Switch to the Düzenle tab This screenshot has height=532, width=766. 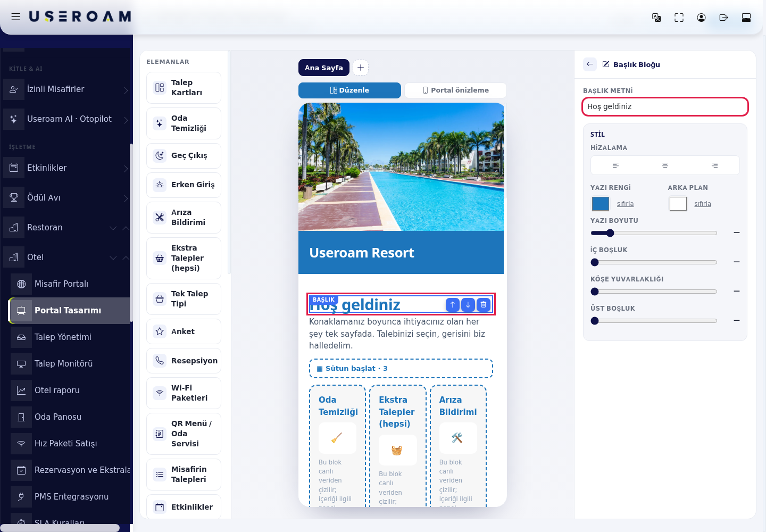coord(349,90)
